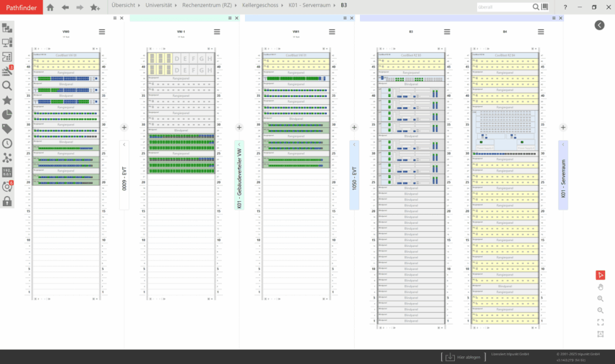615x364 pixels.
Task: Open hamburger menu for rack VW0
Action: pos(102,32)
